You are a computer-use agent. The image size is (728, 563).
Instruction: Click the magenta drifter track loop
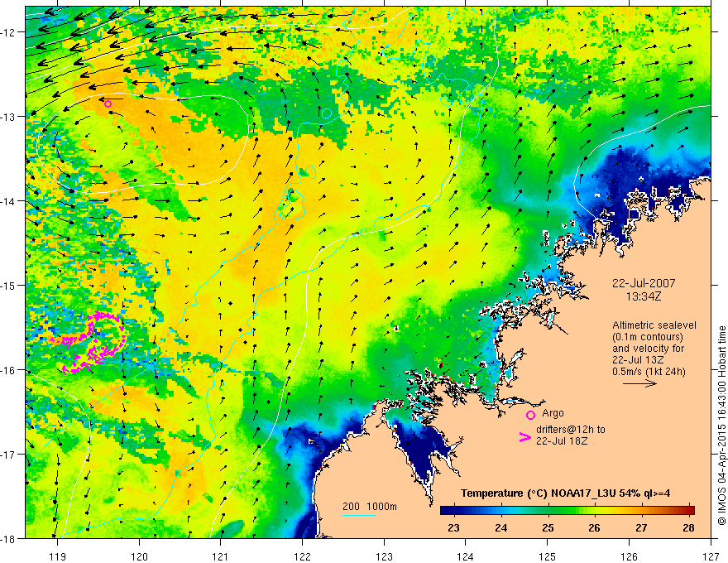[x=89, y=344]
